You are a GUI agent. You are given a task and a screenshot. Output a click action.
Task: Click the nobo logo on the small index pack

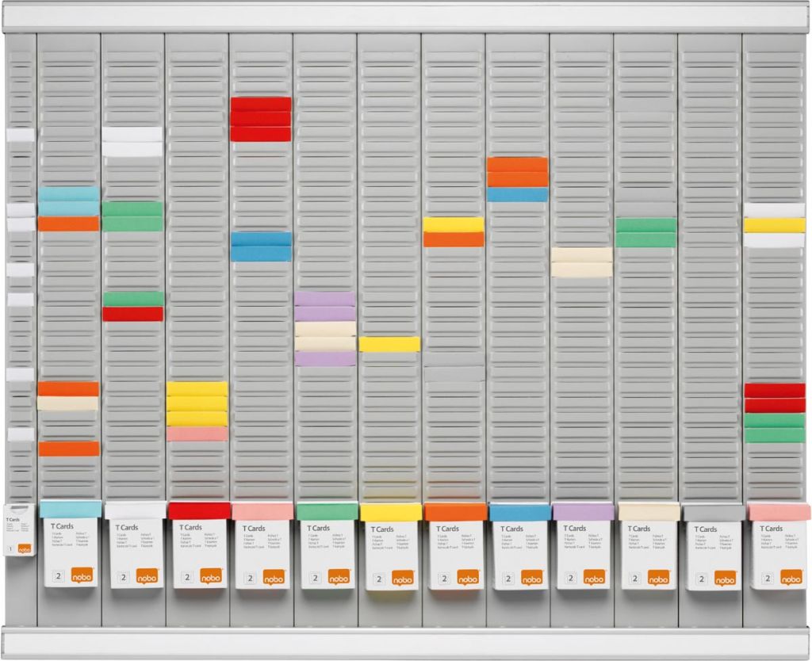pos(24,548)
